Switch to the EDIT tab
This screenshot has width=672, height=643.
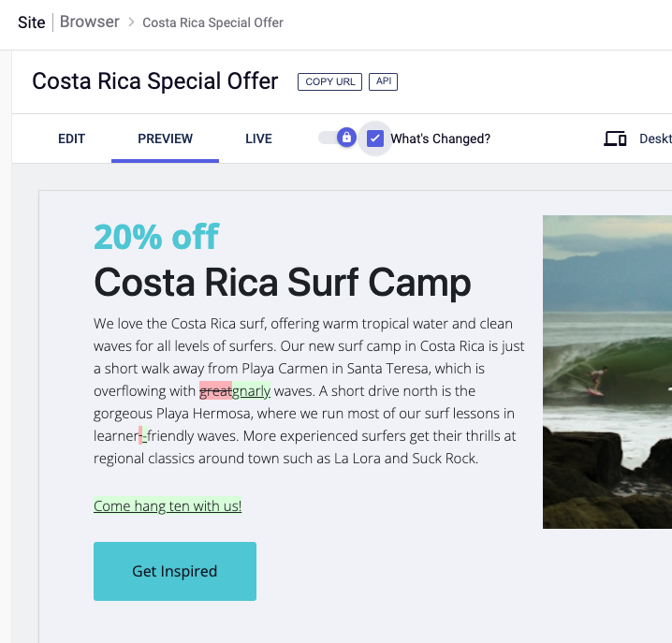pos(71,139)
